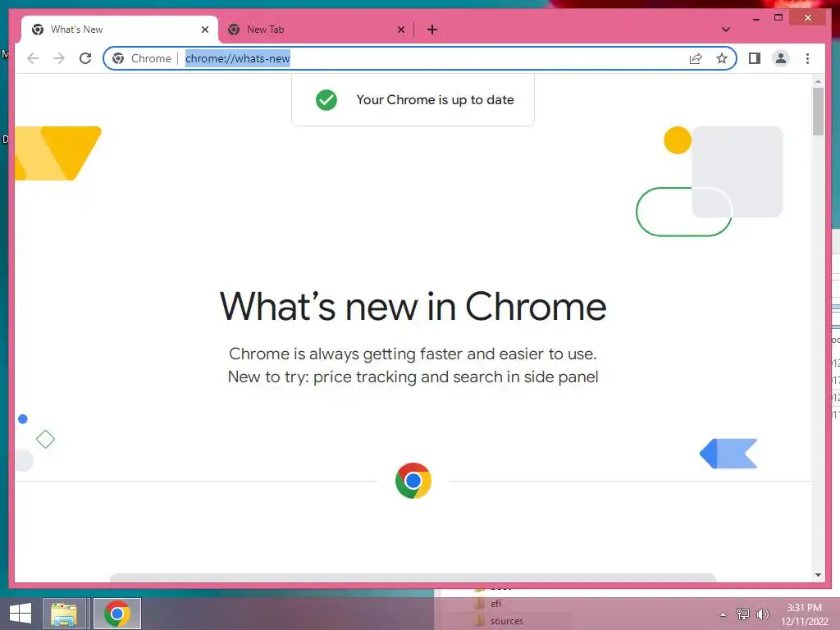Maximize the Chrome window
The height and width of the screenshot is (630, 840).
[778, 18]
